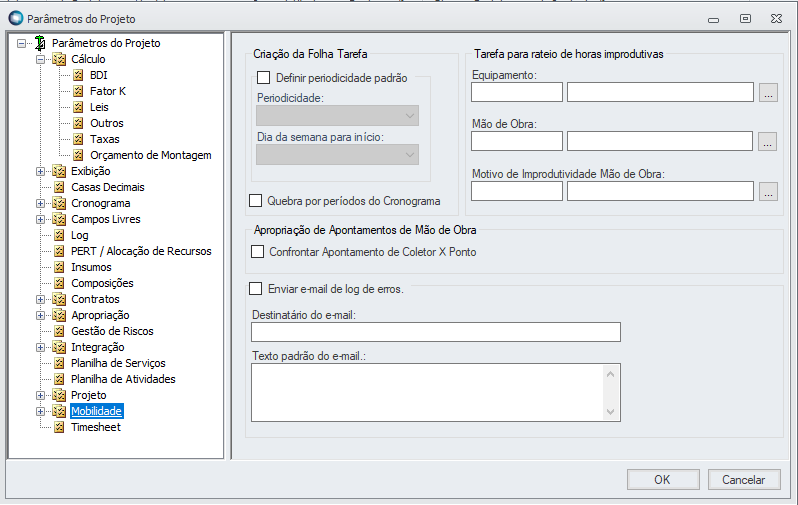Check Enviar e-mail de log de erros
This screenshot has height=505, width=798.
(256, 289)
